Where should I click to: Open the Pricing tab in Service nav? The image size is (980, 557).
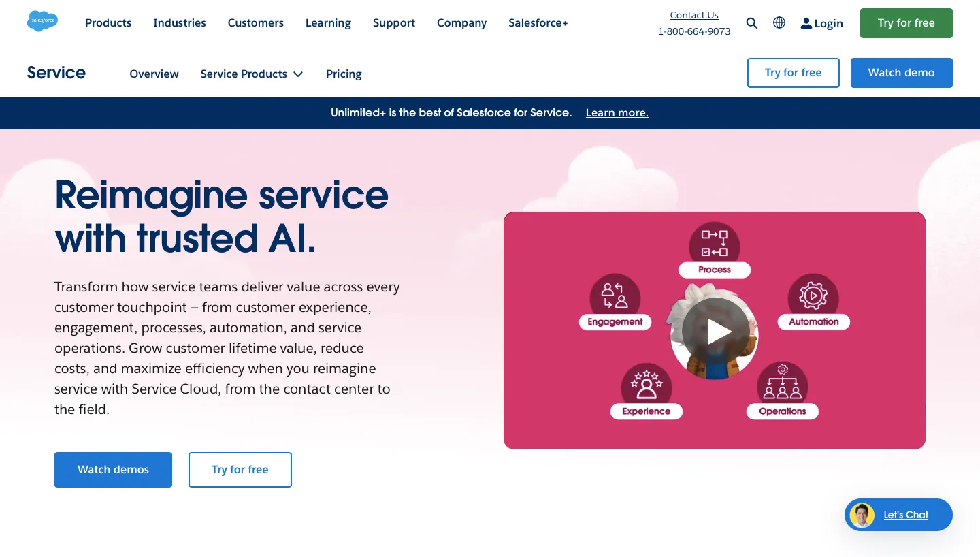344,74
